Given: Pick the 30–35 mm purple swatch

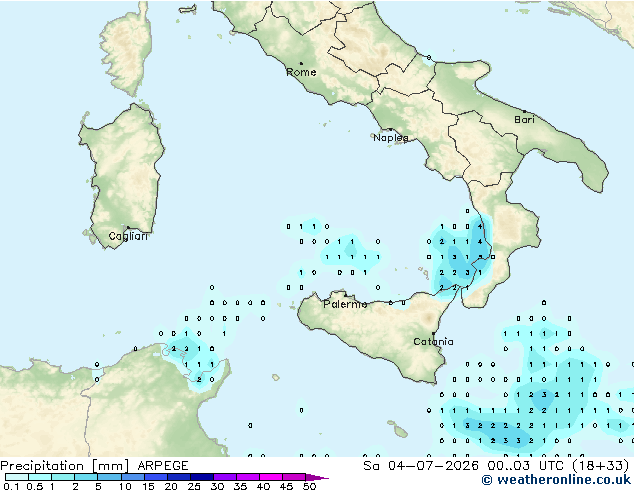Looking at the screenshot, I should pyautogui.click(x=224, y=477).
